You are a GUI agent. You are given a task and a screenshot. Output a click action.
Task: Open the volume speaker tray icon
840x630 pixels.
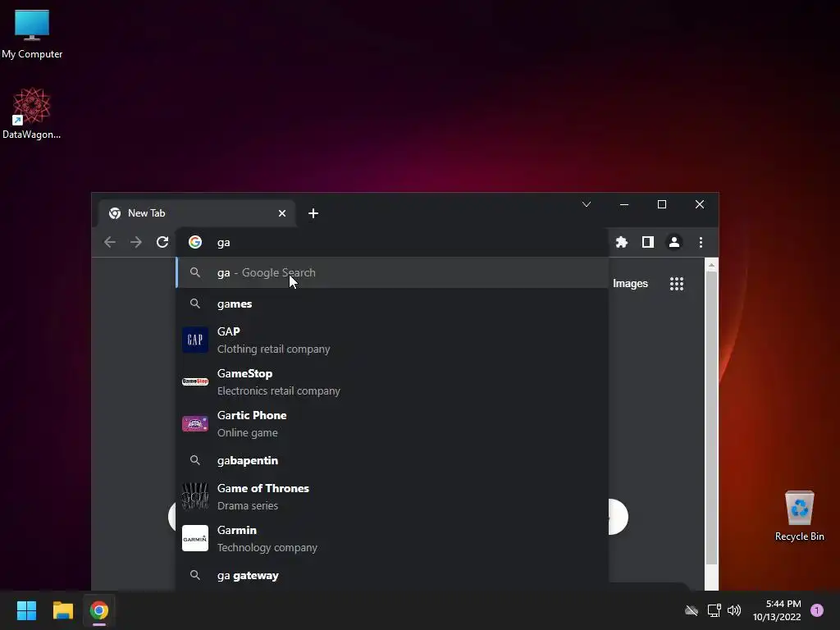pyautogui.click(x=734, y=610)
